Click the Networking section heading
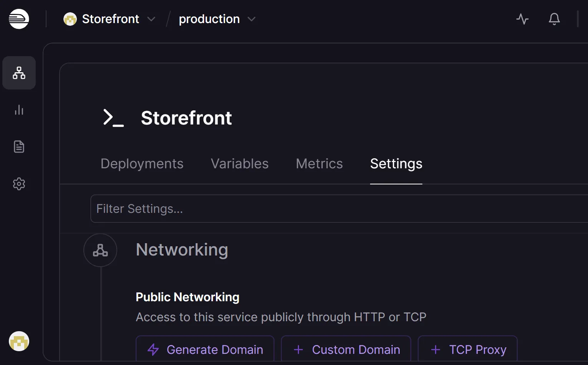 (182, 250)
